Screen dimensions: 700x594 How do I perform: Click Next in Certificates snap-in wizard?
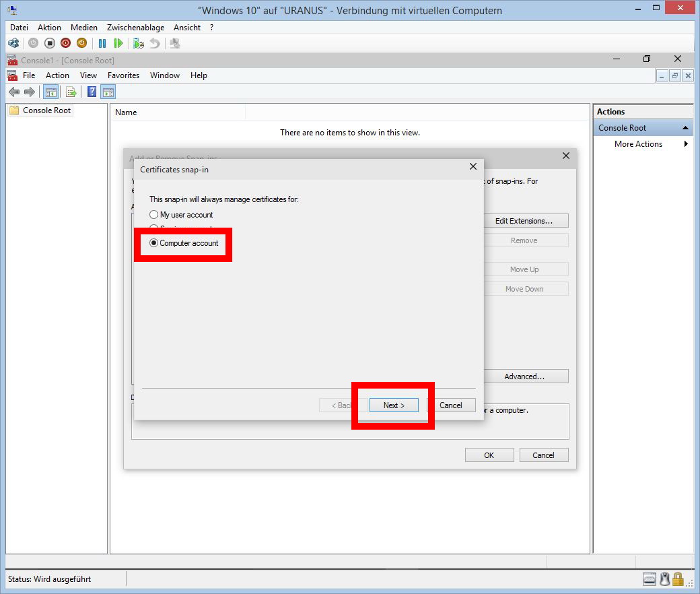tap(394, 405)
